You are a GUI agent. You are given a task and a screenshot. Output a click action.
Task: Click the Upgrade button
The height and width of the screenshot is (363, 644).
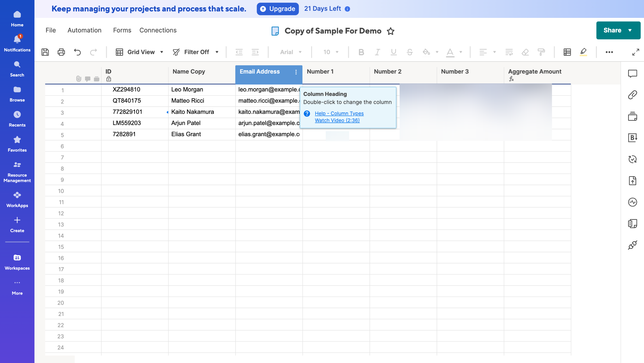pyautogui.click(x=278, y=9)
